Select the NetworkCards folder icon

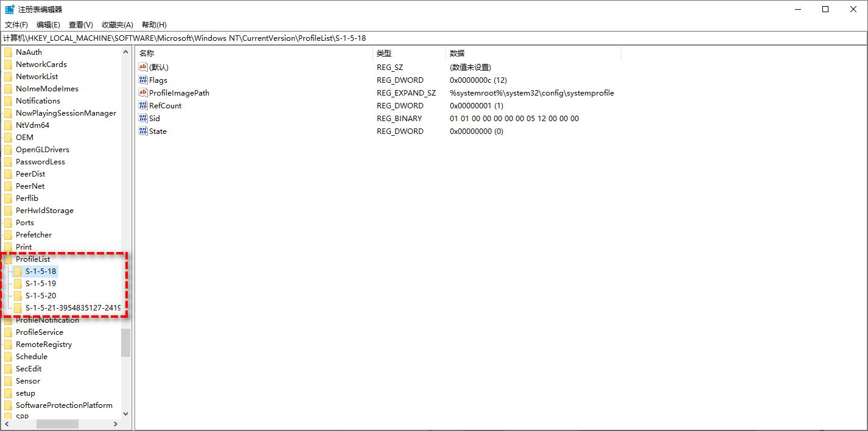(x=8, y=65)
